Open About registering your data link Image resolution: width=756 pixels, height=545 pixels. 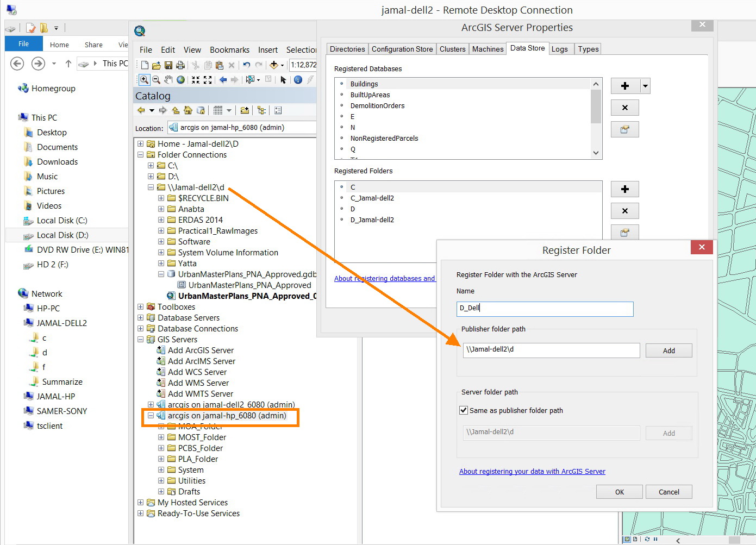coord(532,471)
